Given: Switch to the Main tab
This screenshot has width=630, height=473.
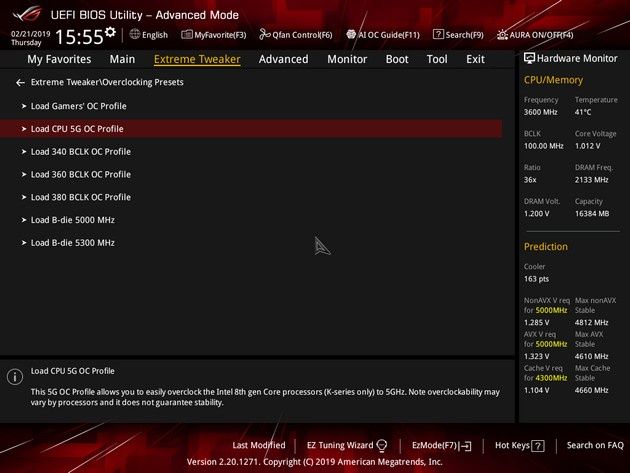Looking at the screenshot, I should tap(122, 59).
